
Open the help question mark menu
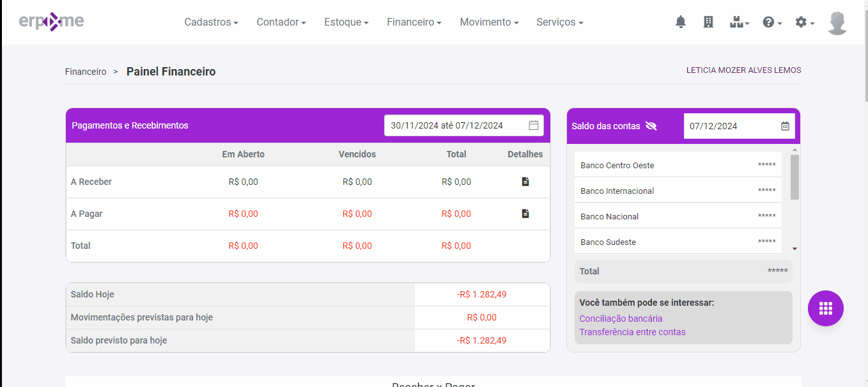[x=772, y=22]
